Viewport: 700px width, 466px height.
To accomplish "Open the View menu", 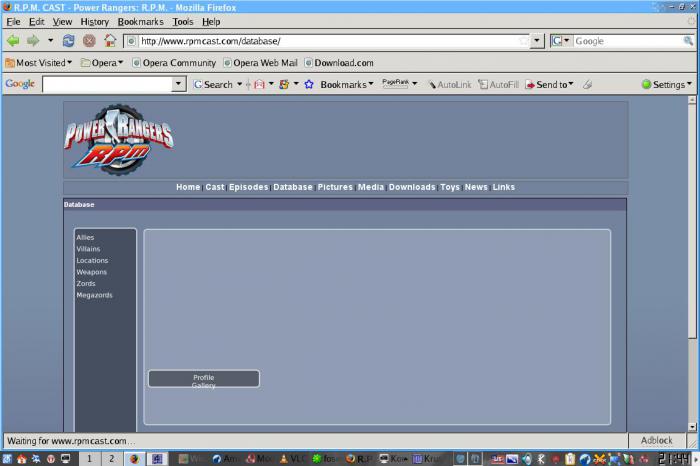I will (x=62, y=21).
